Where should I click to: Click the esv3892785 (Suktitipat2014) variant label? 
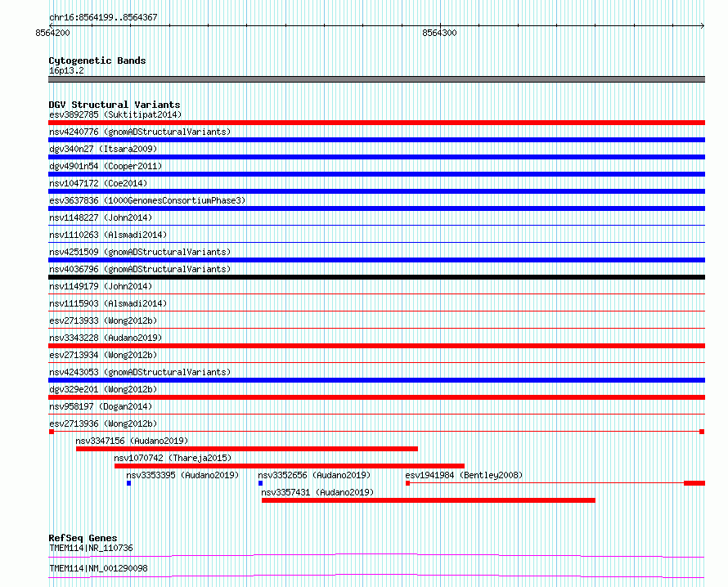tap(115, 114)
